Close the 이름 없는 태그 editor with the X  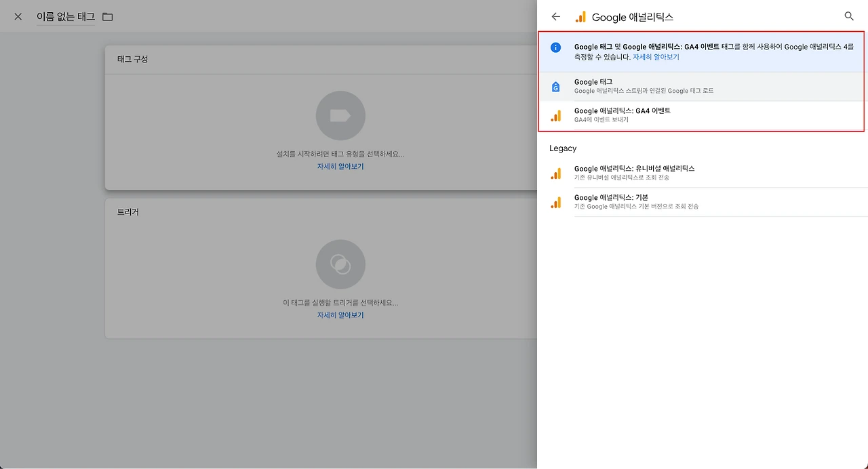tap(18, 16)
